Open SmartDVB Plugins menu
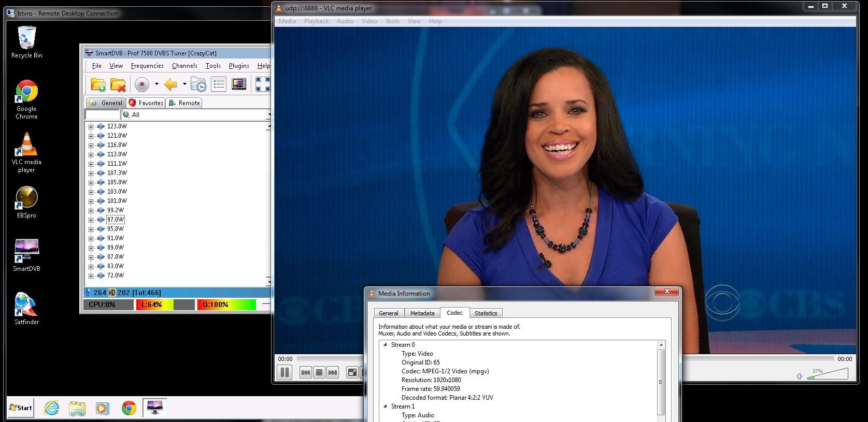The image size is (868, 422). click(x=239, y=66)
